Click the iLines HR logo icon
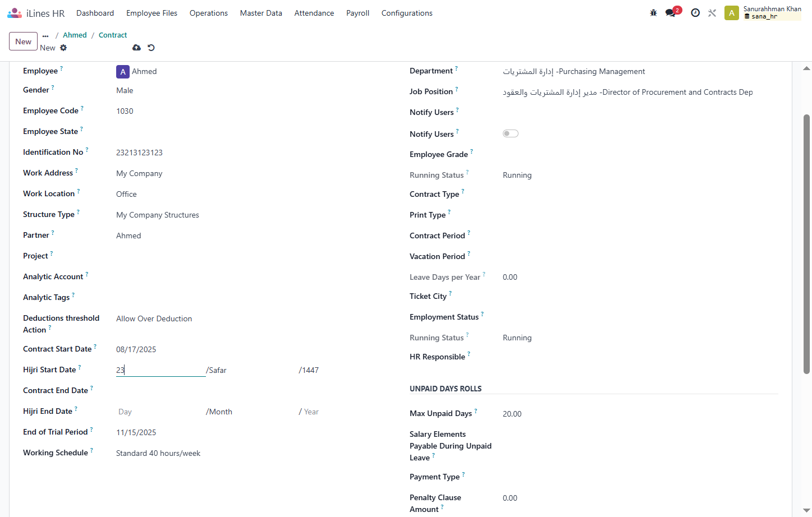 pyautogui.click(x=15, y=13)
